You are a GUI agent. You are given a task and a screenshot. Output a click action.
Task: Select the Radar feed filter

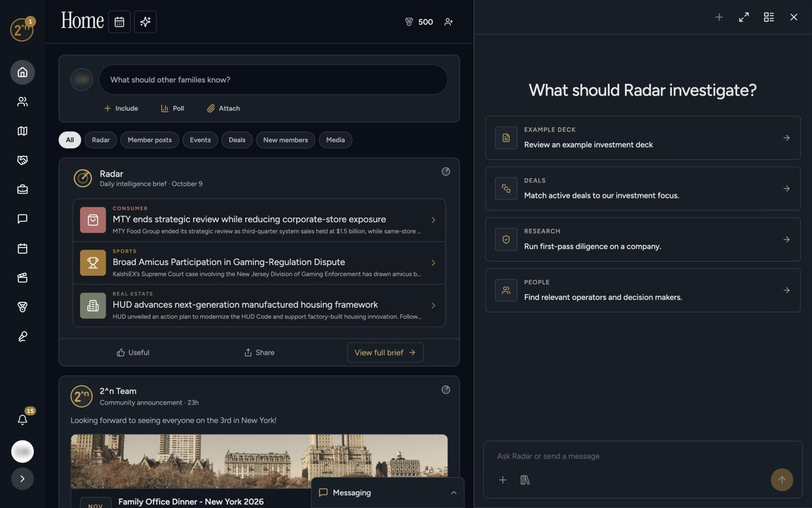(101, 140)
